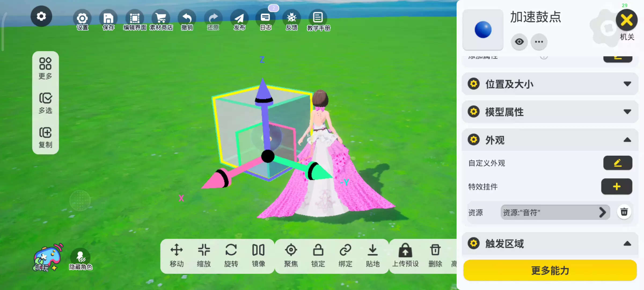Open the 资源:"音符" selector
This screenshot has width=644, height=290.
[x=555, y=212]
